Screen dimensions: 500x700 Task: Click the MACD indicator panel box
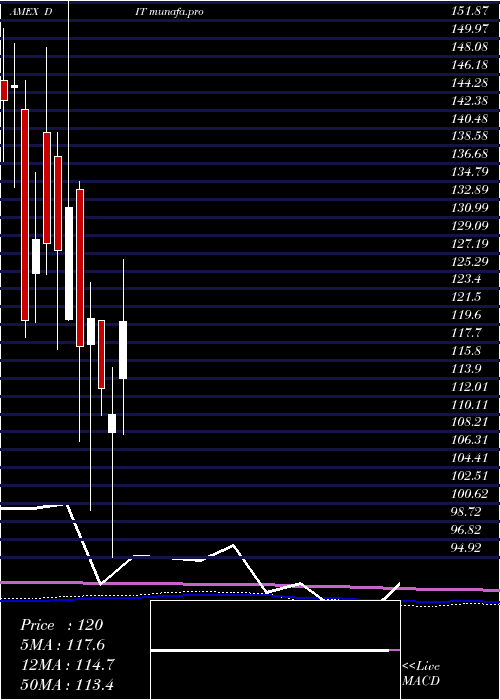[275, 650]
